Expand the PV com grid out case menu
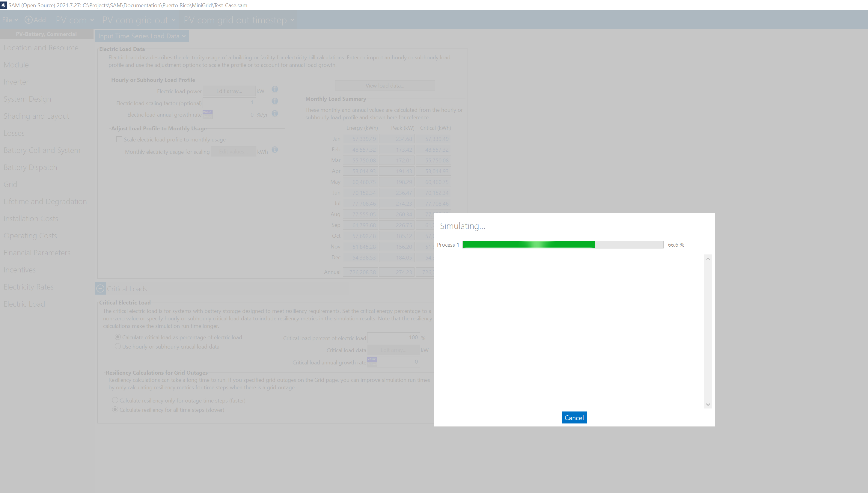Screen dimensions: 868x493 tap(174, 20)
